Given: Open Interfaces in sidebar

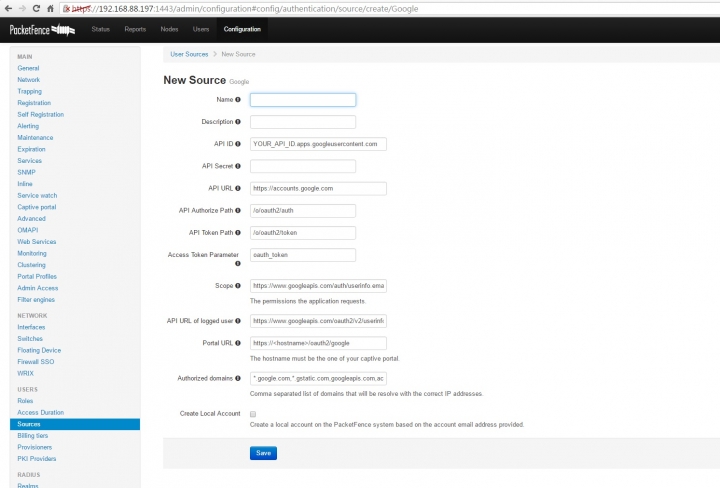Looking at the screenshot, I should tap(31, 327).
